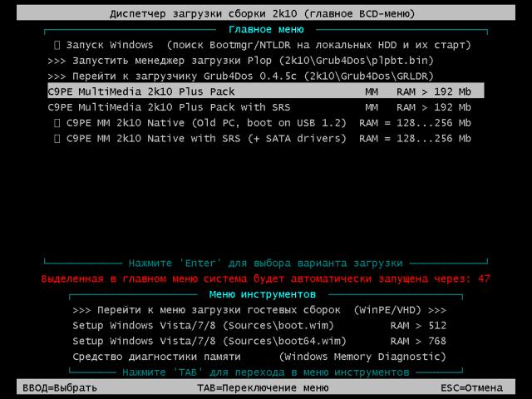Select 'Setup Windows Vista/7/8 (Sources\boot.wim)'

[x=259, y=326]
